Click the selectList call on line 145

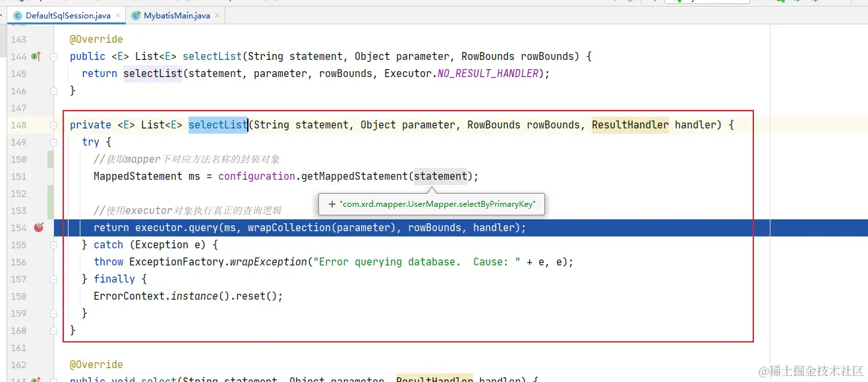click(153, 74)
